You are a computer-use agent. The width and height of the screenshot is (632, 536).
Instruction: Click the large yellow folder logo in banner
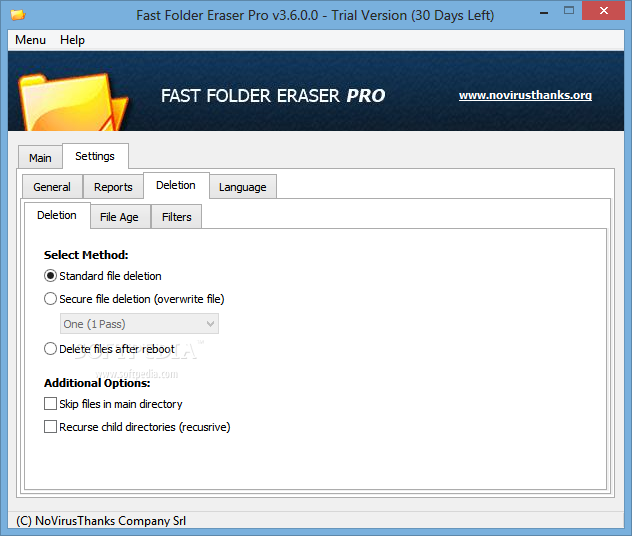click(73, 102)
